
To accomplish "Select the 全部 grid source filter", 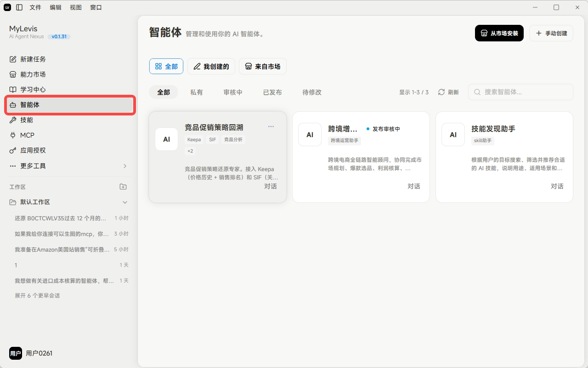I will coord(166,66).
